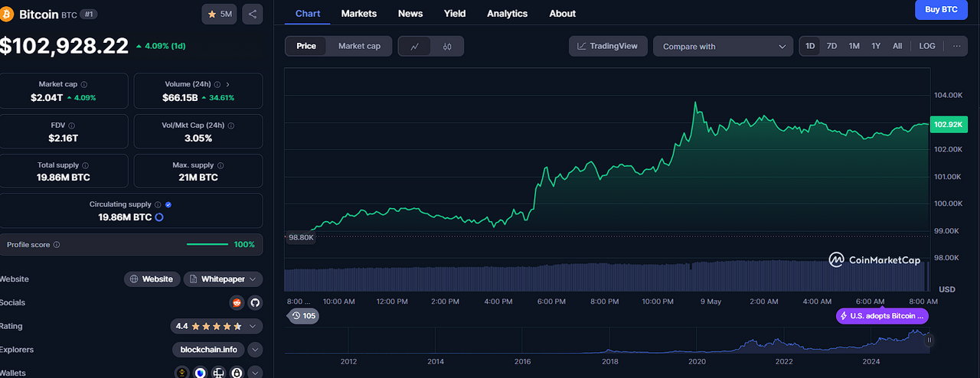
Task: Switch to the Yield tab
Action: [x=455, y=13]
